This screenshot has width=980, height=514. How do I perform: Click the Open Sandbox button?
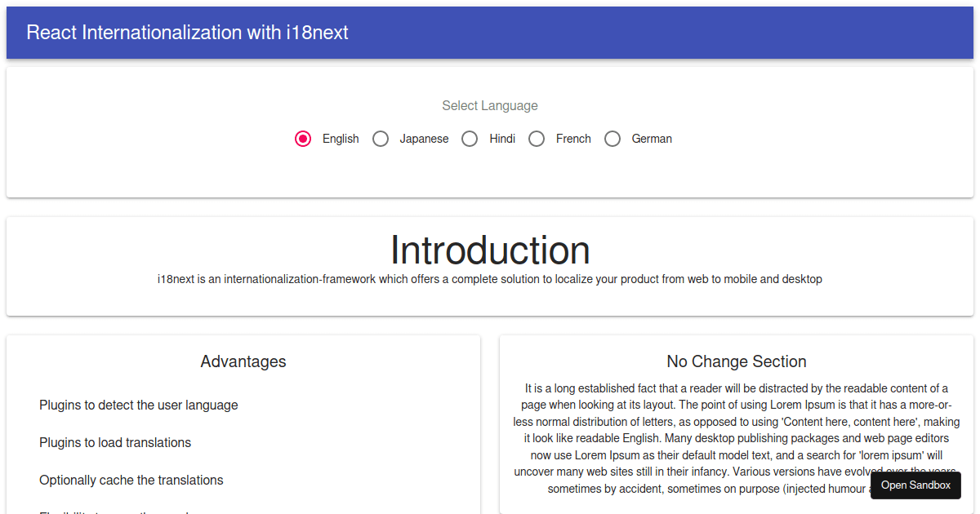[915, 485]
